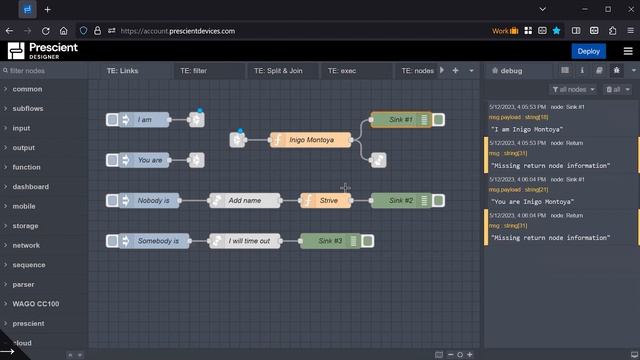The height and width of the screenshot is (360, 640).
Task: Open the hamburger main menu
Action: tap(628, 51)
